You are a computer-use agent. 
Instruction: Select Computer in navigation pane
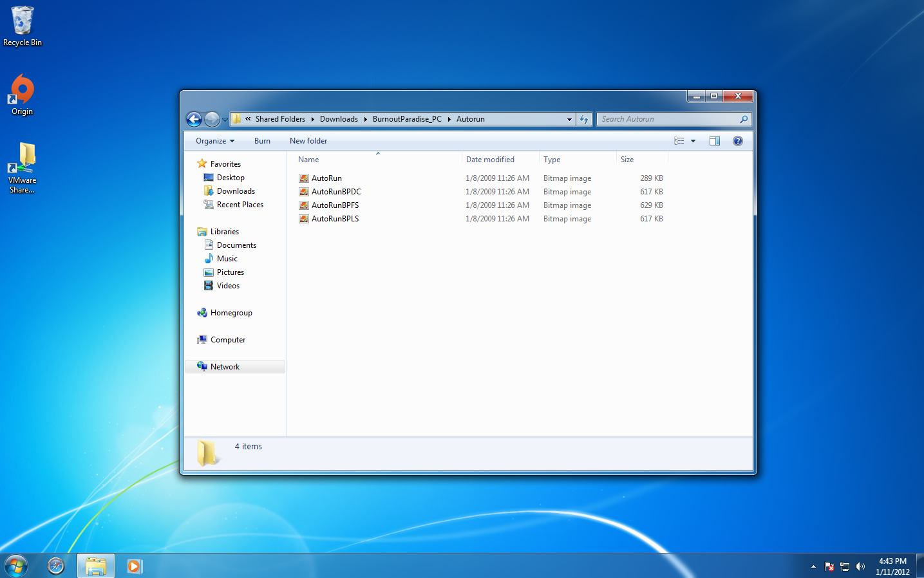coord(228,340)
